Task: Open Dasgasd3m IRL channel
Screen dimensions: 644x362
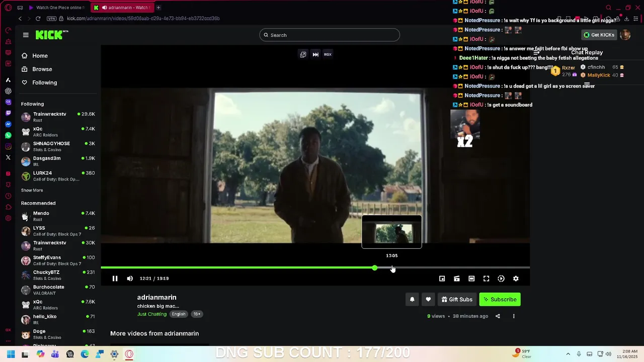Action: coord(58,161)
